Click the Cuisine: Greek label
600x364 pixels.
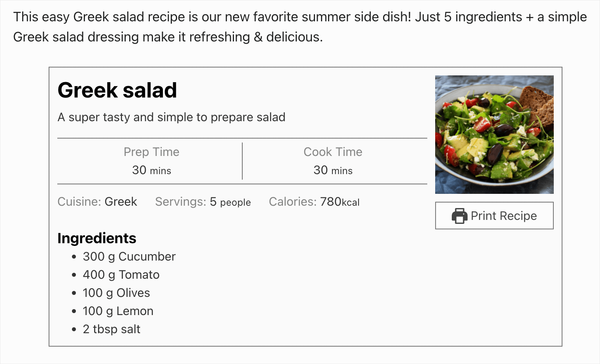tap(97, 202)
